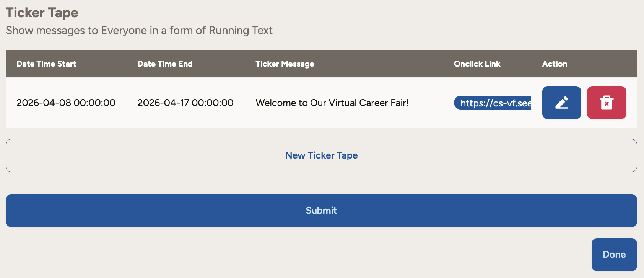Select the end date 2026-04-17
Image resolution: width=644 pixels, height=278 pixels.
click(x=163, y=103)
